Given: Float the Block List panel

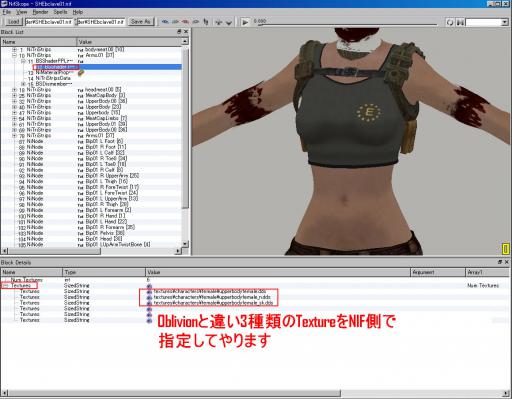Looking at the screenshot, I should point(179,32).
